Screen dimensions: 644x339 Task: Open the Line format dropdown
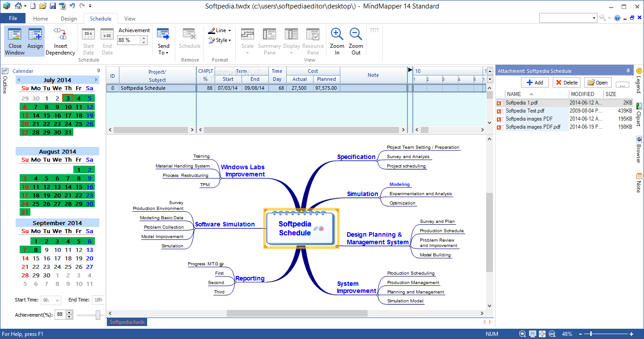220,30
